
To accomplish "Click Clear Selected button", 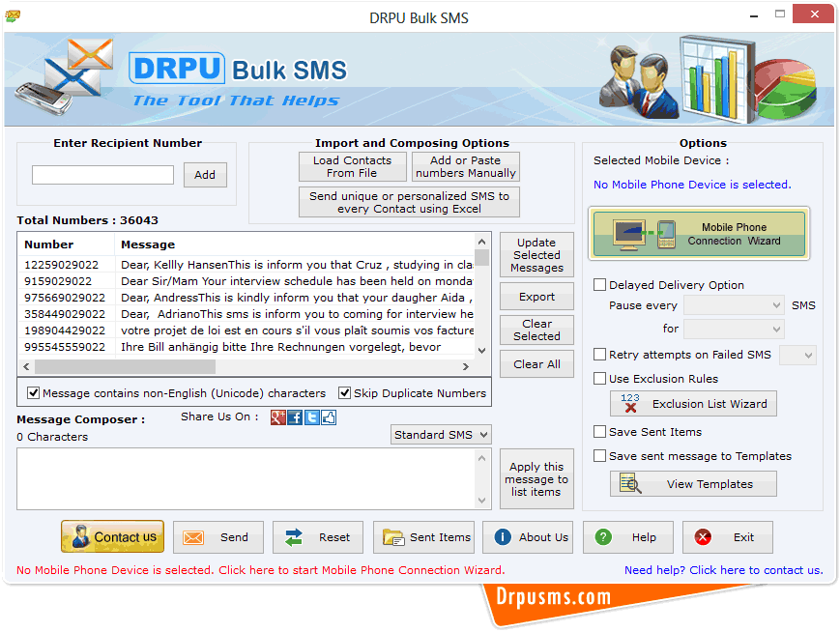I will click(536, 330).
